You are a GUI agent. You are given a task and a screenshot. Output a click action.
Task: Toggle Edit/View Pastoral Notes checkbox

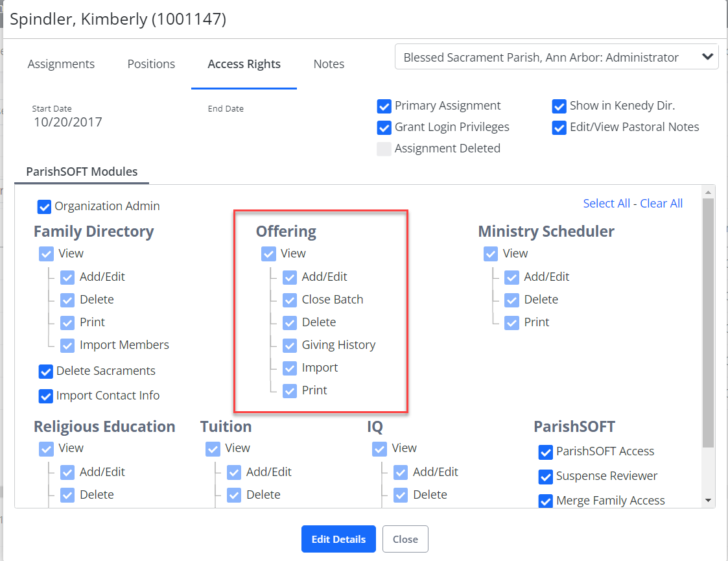(559, 127)
